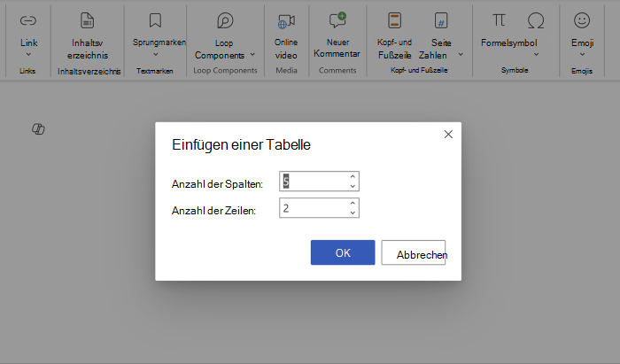Confirm table insertion with OK button

(343, 252)
